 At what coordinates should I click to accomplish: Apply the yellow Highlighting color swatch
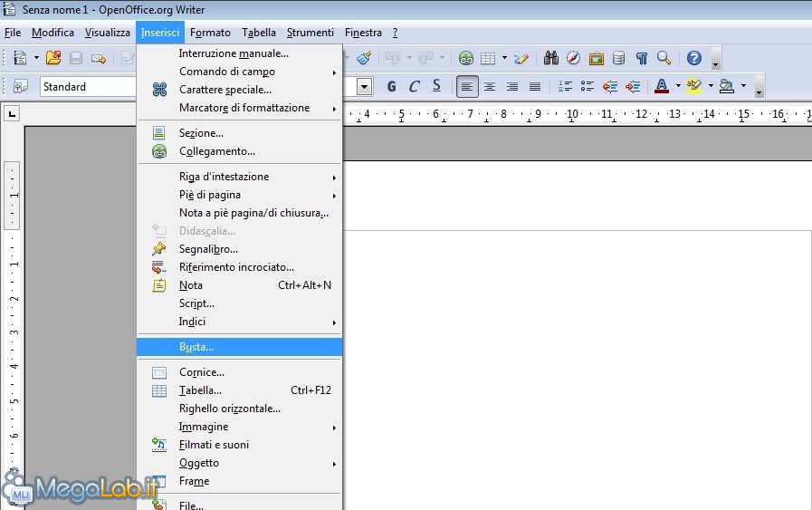pyautogui.click(x=694, y=86)
